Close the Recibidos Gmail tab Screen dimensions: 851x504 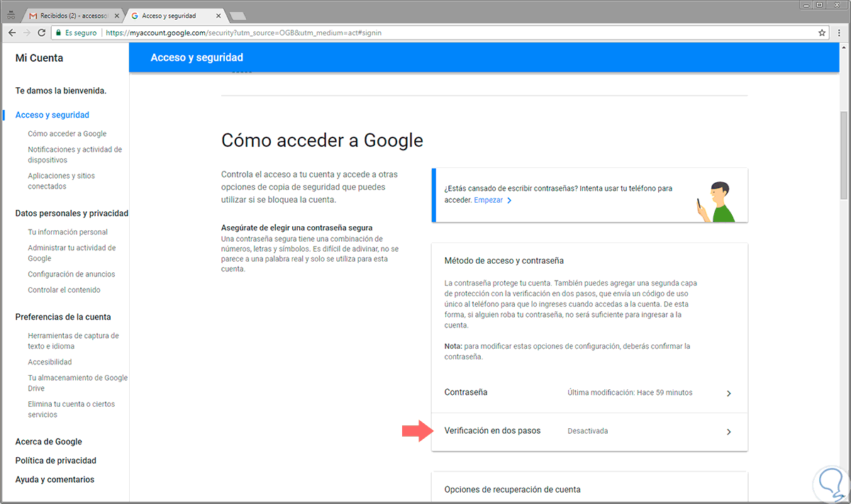click(118, 16)
